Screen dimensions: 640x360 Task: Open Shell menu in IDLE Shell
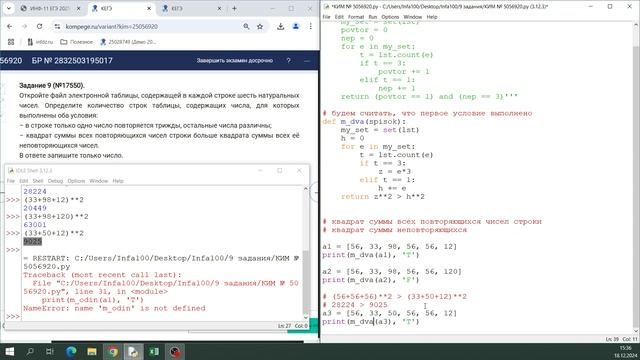[38, 181]
